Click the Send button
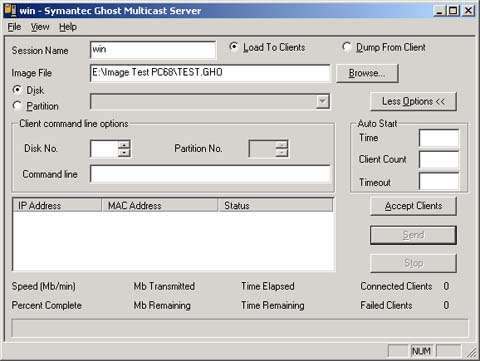Viewport: 480px width, 361px height. tap(413, 235)
